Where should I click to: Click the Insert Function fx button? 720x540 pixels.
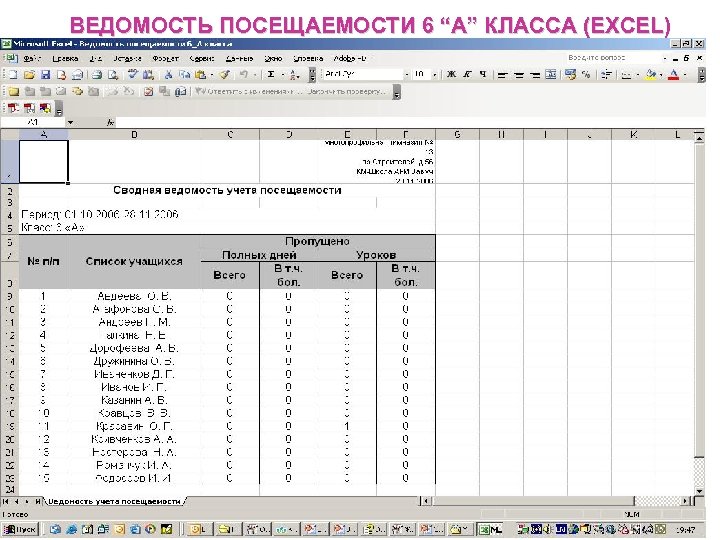pos(110,122)
